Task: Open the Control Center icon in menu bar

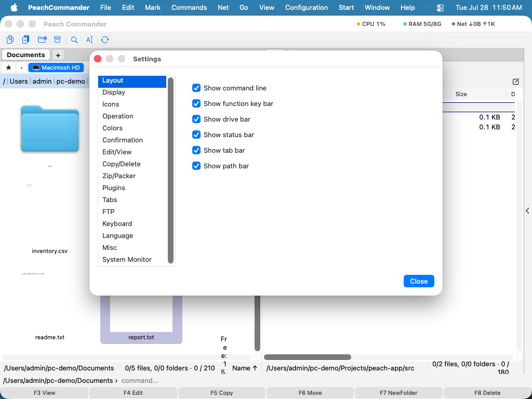Action: coord(440,7)
